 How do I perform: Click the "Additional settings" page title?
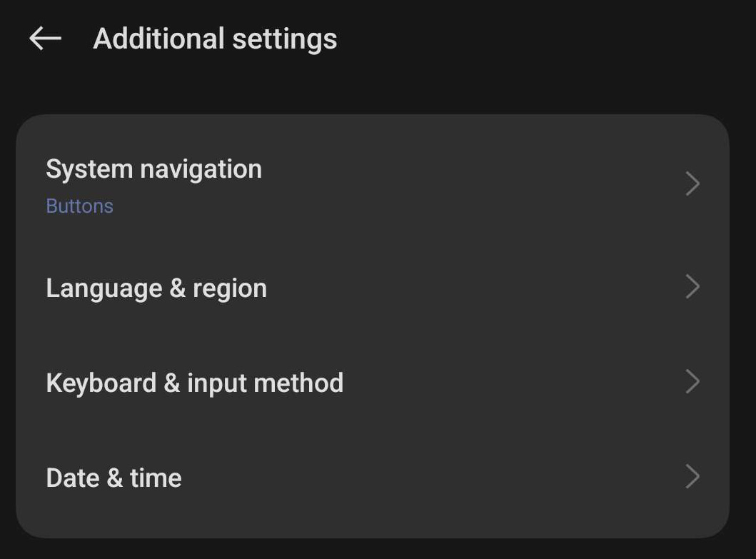[215, 39]
